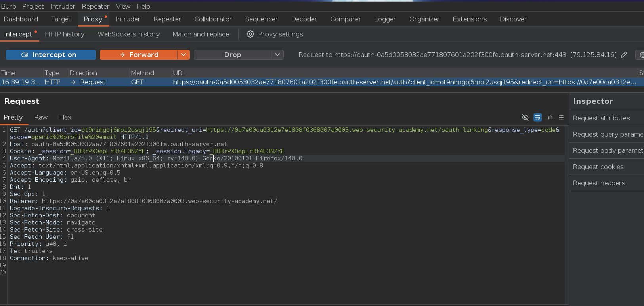
Task: Open the Match and replace sub-tab
Action: (201, 34)
